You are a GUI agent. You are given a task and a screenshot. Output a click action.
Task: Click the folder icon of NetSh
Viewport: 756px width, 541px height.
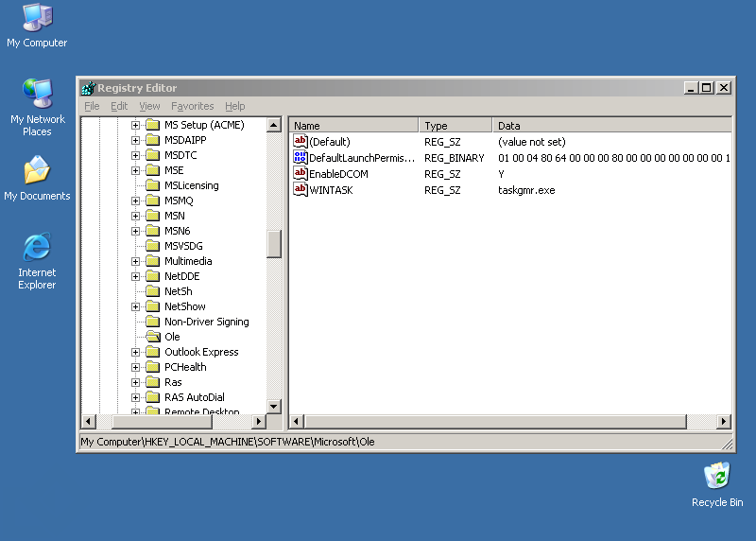[153, 291]
